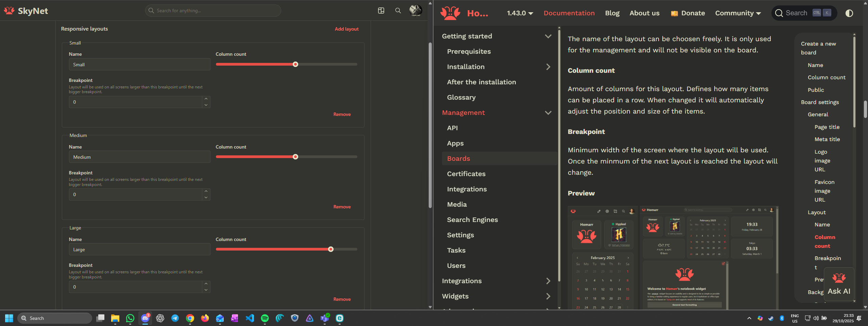The height and width of the screenshot is (326, 868).
Task: Open Telegram from the taskbar
Action: coord(175,318)
